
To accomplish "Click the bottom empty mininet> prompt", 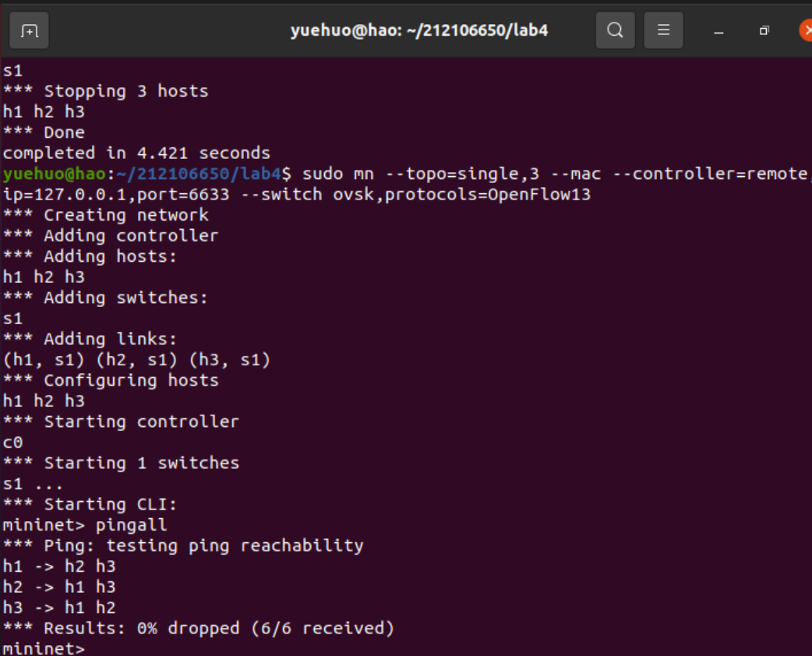I will tap(44, 648).
